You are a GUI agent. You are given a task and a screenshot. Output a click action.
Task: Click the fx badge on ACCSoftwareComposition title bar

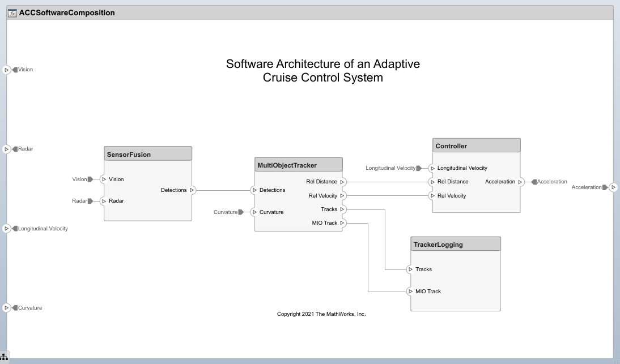(x=11, y=12)
